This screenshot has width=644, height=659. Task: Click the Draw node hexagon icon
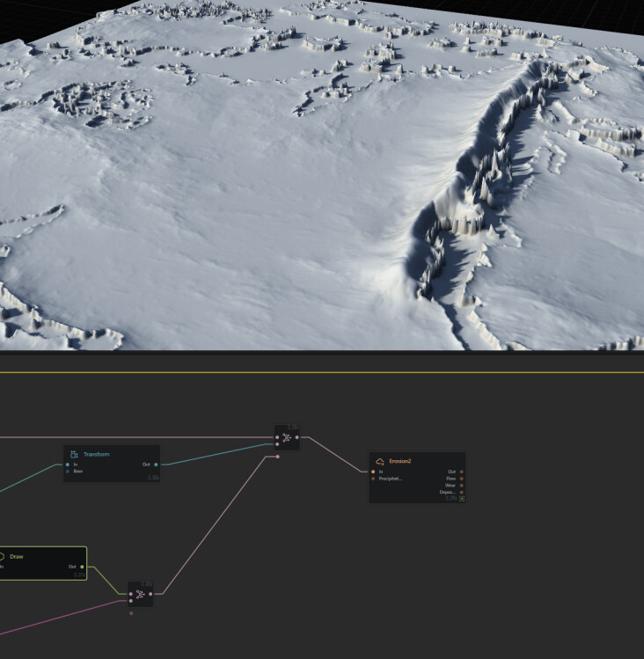(3, 556)
